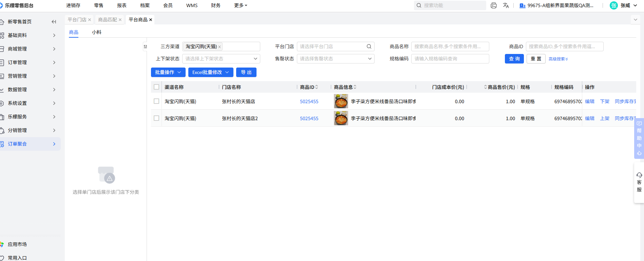Viewport: 644px width, 261px height.
Task: Click the 查询 search button
Action: (x=514, y=59)
